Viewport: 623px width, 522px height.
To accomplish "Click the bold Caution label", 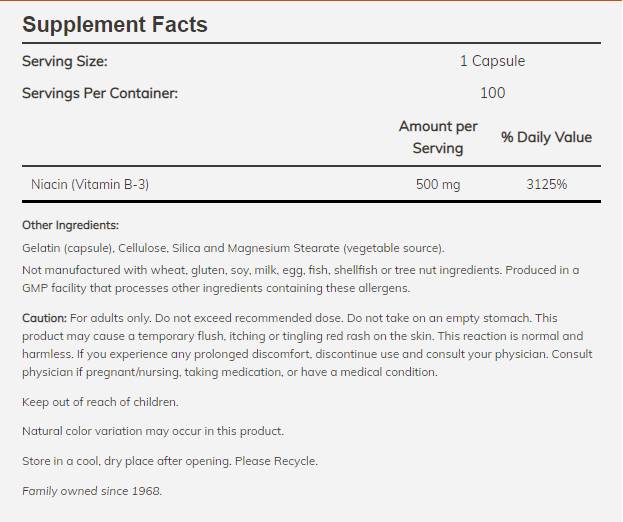I will point(44,318).
